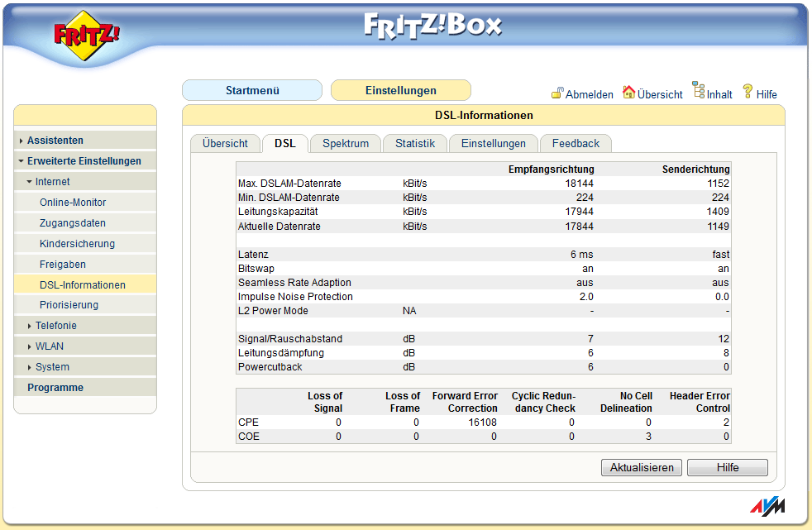The image size is (812, 530).
Task: Click the Empfangsrichtung value 18144
Action: 580,184
